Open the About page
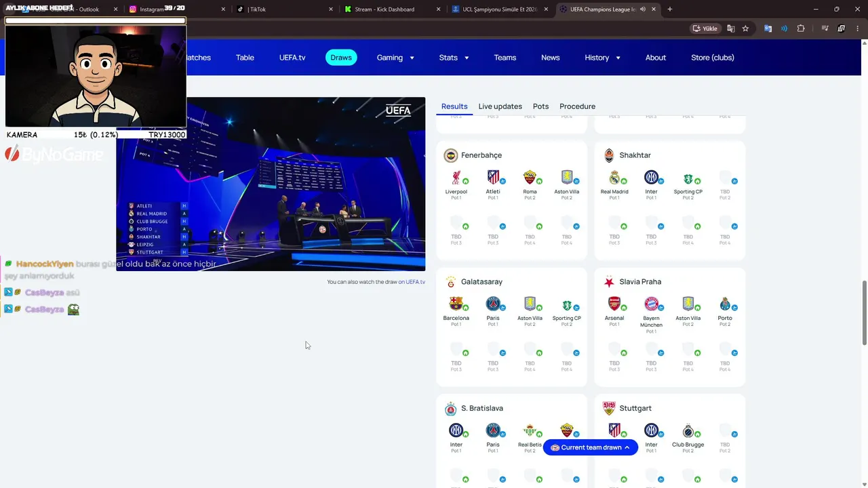 coord(656,58)
